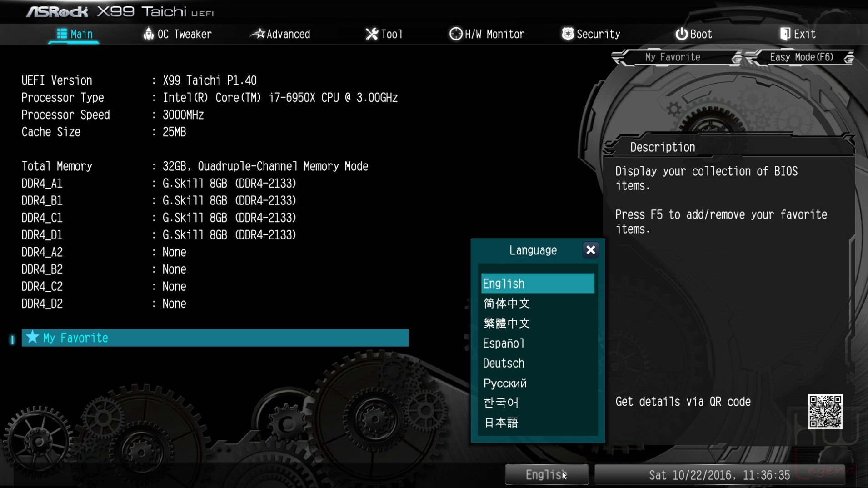
Task: Click the My Favorite button at top right
Action: pyautogui.click(x=676, y=57)
